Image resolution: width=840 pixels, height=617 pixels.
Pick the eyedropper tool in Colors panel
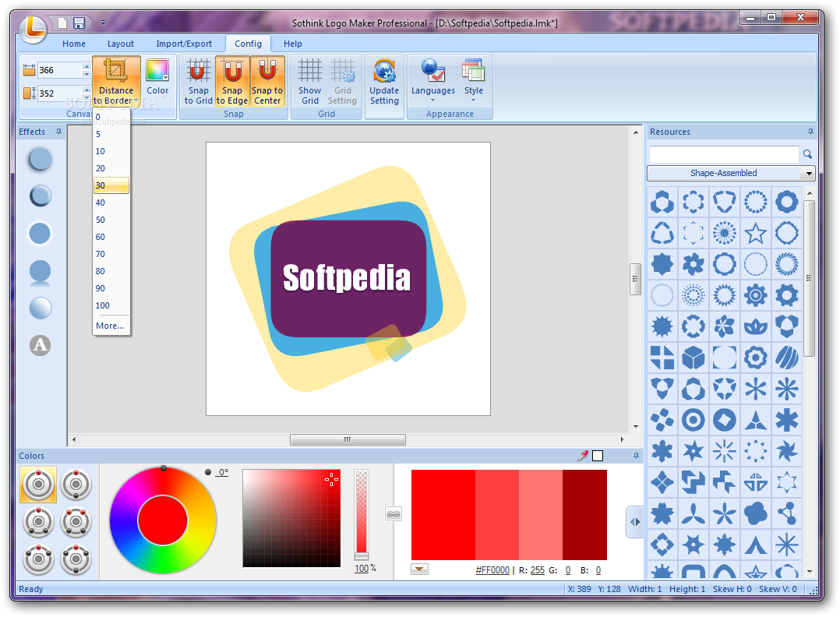click(x=583, y=456)
